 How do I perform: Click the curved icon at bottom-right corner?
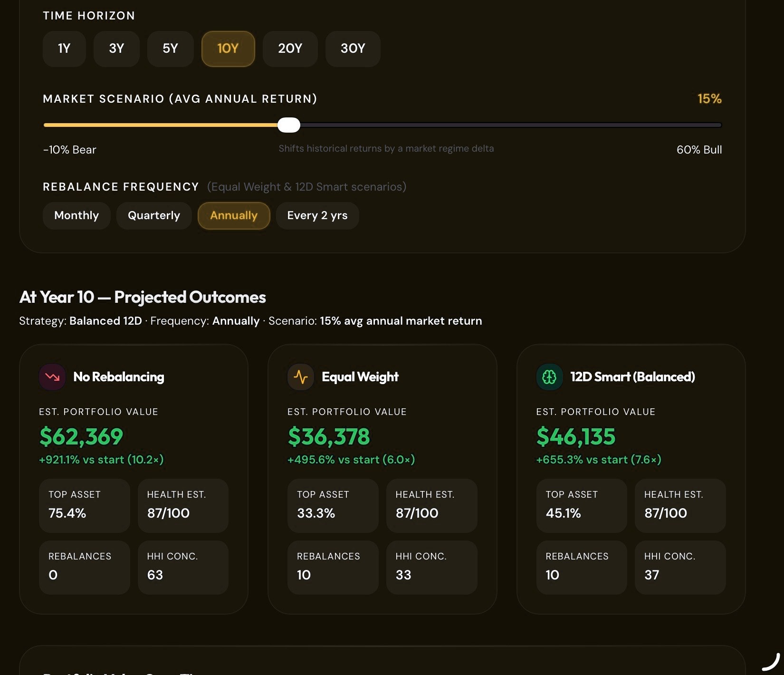772,662
